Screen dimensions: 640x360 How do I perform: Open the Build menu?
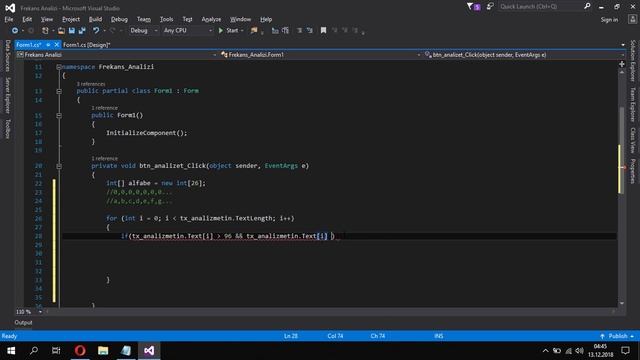[x=95, y=19]
